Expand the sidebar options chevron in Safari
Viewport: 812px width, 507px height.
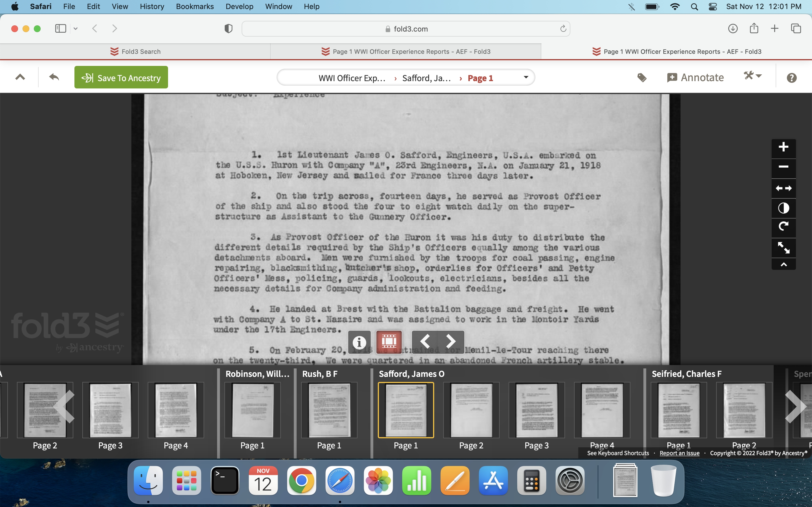point(76,28)
